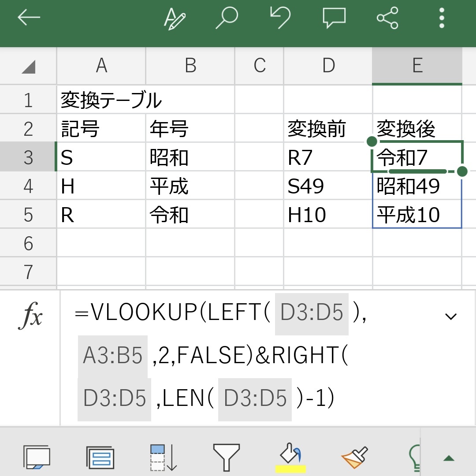Select cell E3 containing 令和7
The image size is (476, 476).
click(x=417, y=157)
